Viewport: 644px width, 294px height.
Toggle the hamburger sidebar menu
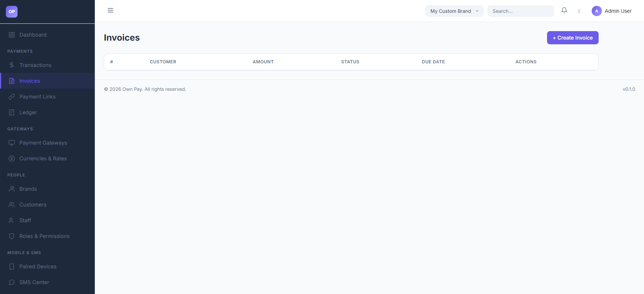click(x=111, y=10)
